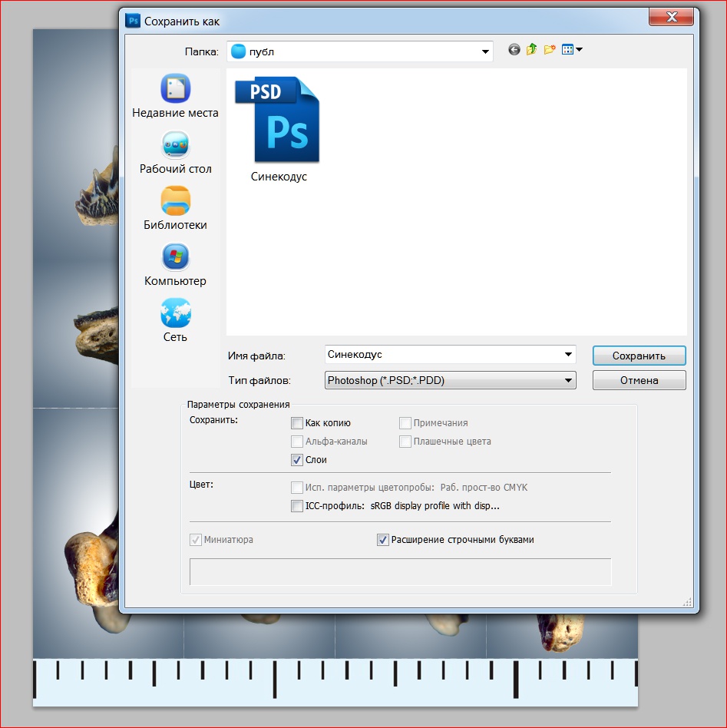
Task: Uncheck the Слои checkbox
Action: click(x=297, y=460)
